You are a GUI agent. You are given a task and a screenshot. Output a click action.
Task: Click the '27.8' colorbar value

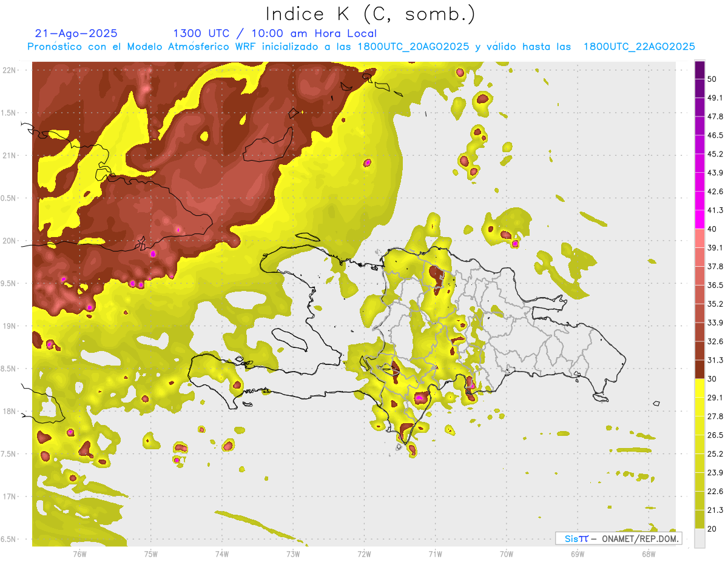tap(715, 416)
